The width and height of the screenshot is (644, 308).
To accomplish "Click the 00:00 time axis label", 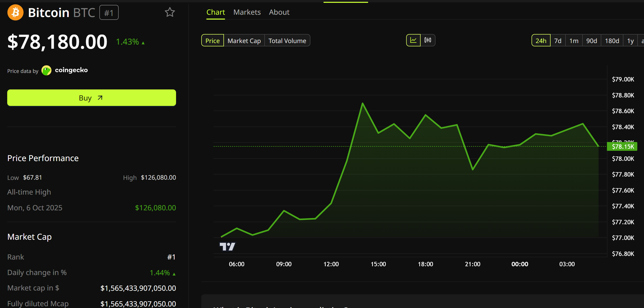I will [520, 264].
